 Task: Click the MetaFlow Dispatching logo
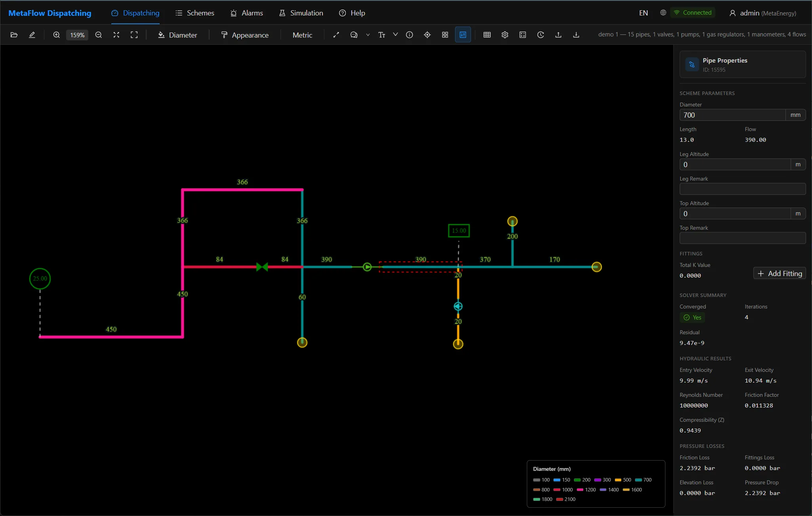(50, 13)
